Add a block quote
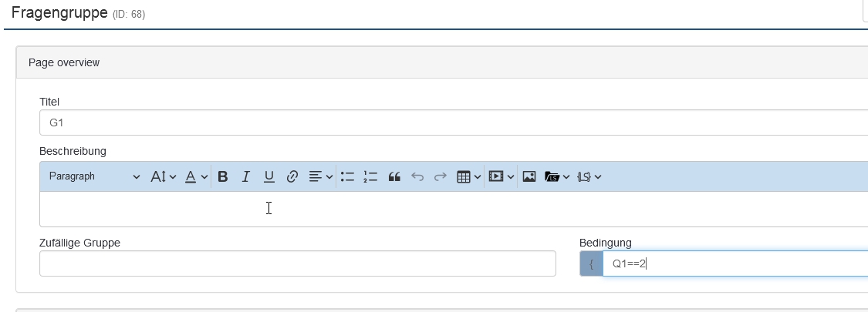868x312 pixels. [x=394, y=176]
